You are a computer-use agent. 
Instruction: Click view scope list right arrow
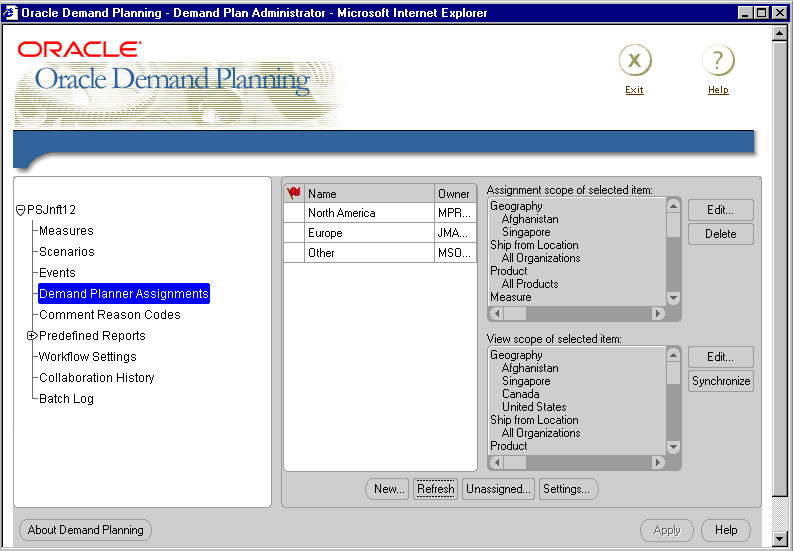(658, 462)
